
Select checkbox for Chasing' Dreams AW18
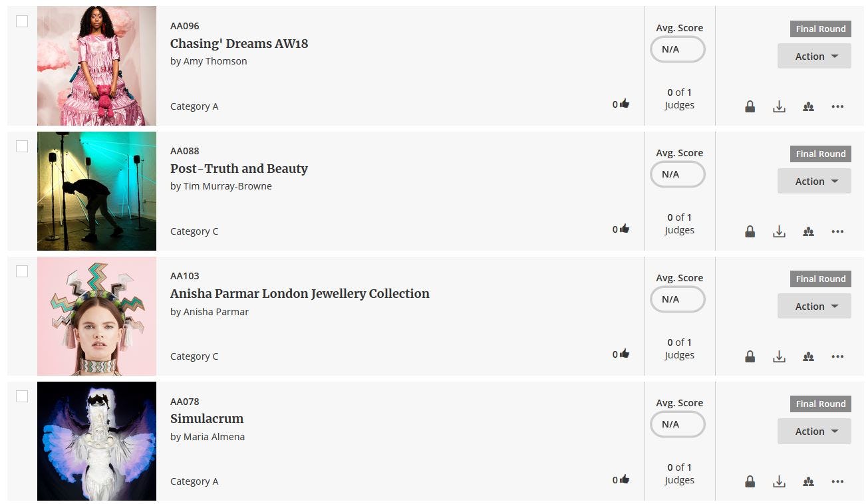(22, 21)
